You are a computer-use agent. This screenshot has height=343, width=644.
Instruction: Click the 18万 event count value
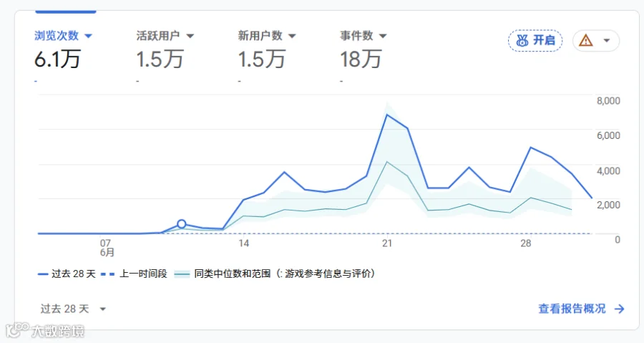pos(361,59)
